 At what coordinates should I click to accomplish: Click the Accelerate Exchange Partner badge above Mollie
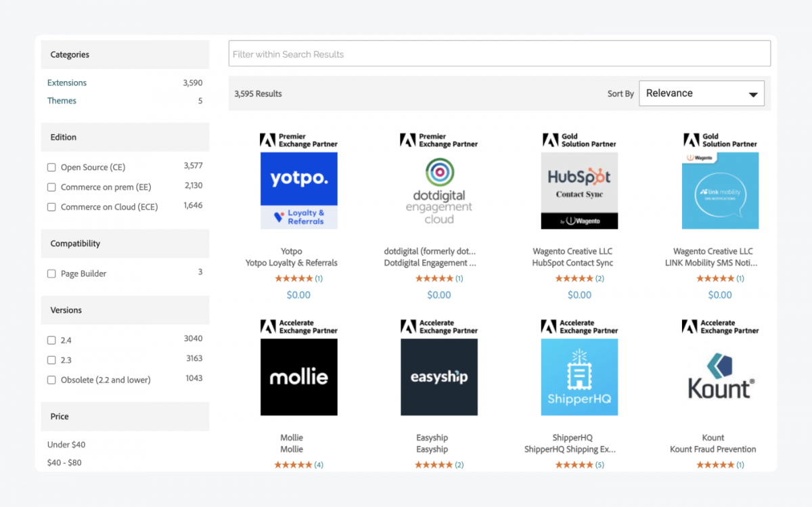point(299,327)
